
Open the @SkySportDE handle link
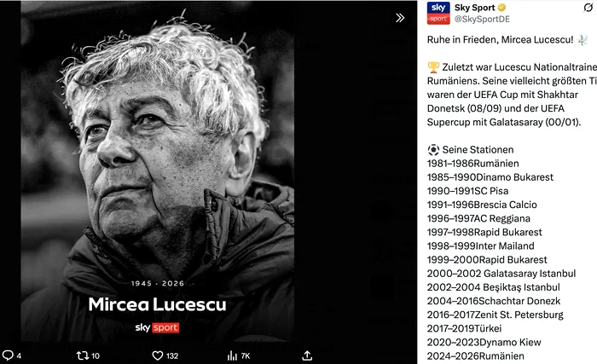point(482,19)
